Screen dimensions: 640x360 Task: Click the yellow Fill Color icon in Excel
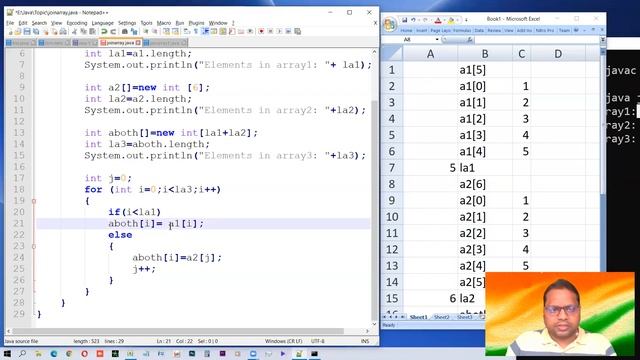[451, 20]
